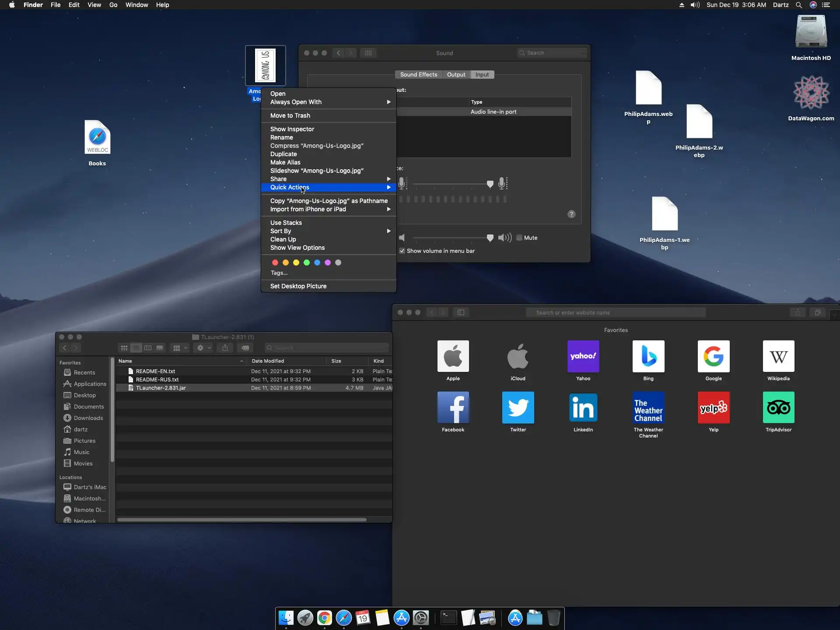This screenshot has width=840, height=630.
Task: Click the output volume slider
Action: pos(451,238)
